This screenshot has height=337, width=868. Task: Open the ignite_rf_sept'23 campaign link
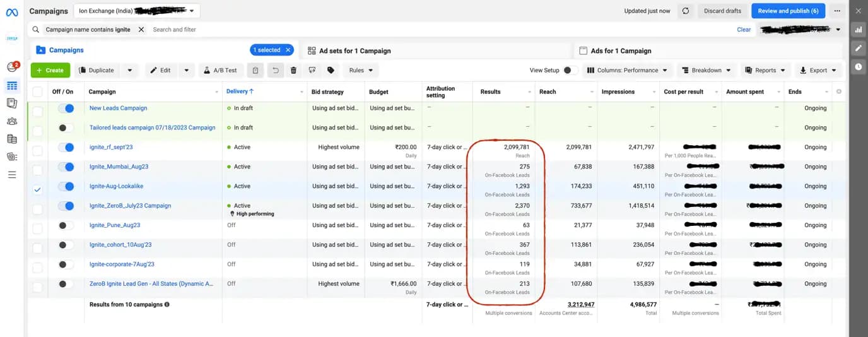point(111,147)
